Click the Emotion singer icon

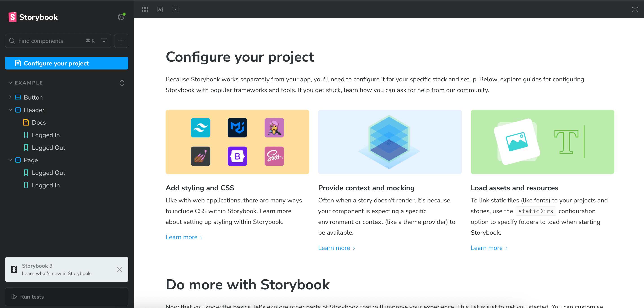pyautogui.click(x=274, y=128)
